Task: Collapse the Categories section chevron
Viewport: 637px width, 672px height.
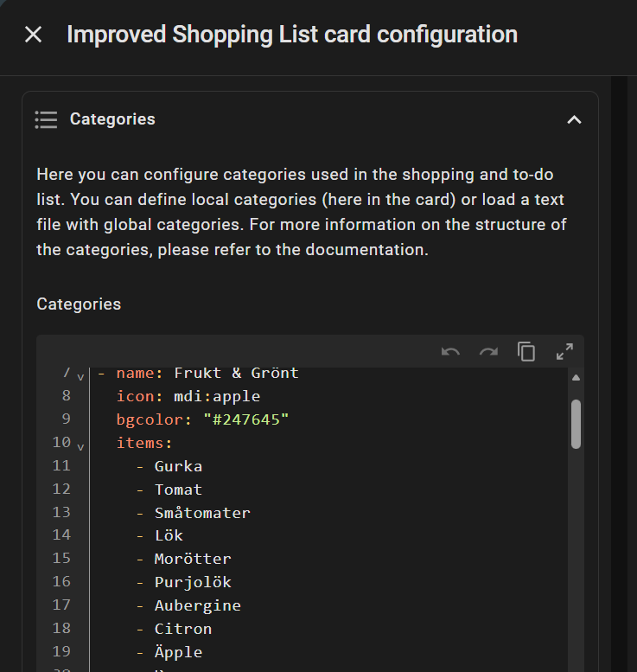Action: pos(574,119)
